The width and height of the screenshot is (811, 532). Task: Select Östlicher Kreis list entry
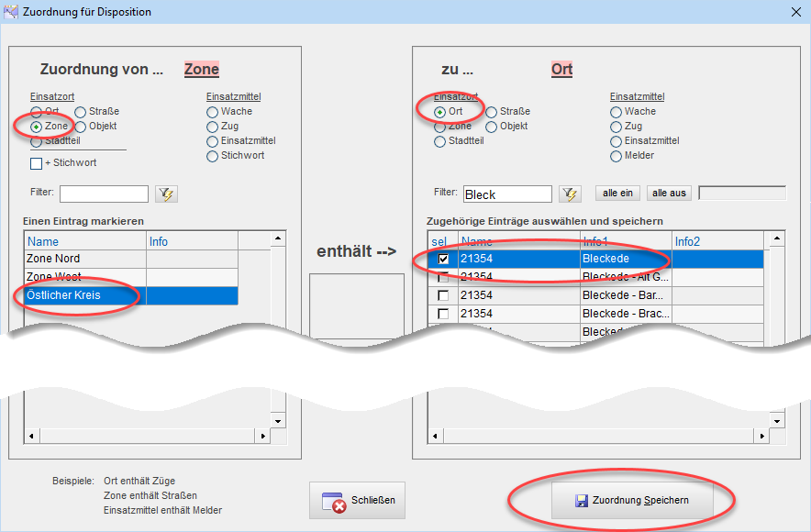click(x=63, y=295)
